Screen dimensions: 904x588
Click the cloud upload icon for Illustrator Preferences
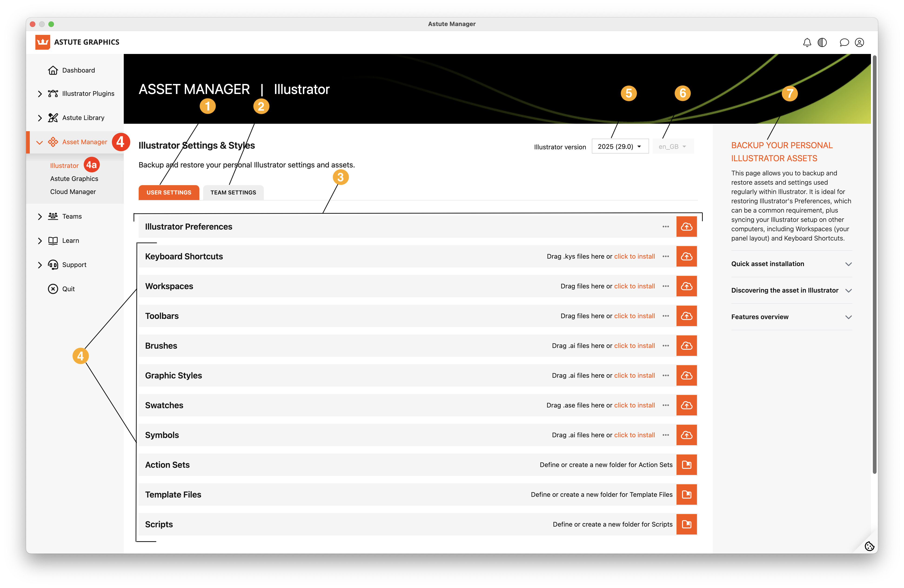(x=686, y=227)
